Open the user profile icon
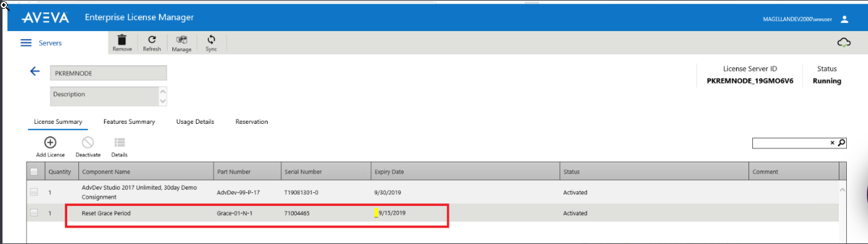Screen dimensions: 868x244 coord(844,19)
